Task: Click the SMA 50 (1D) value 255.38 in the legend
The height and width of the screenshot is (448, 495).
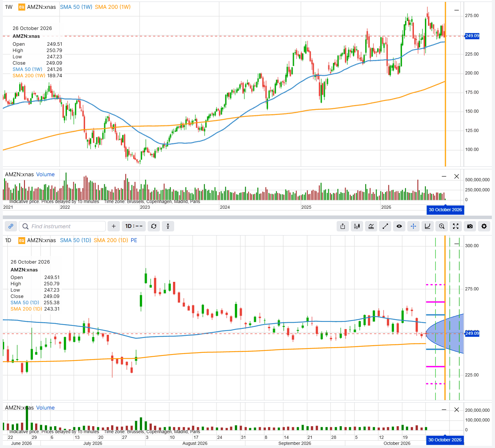Action: pyautogui.click(x=52, y=303)
